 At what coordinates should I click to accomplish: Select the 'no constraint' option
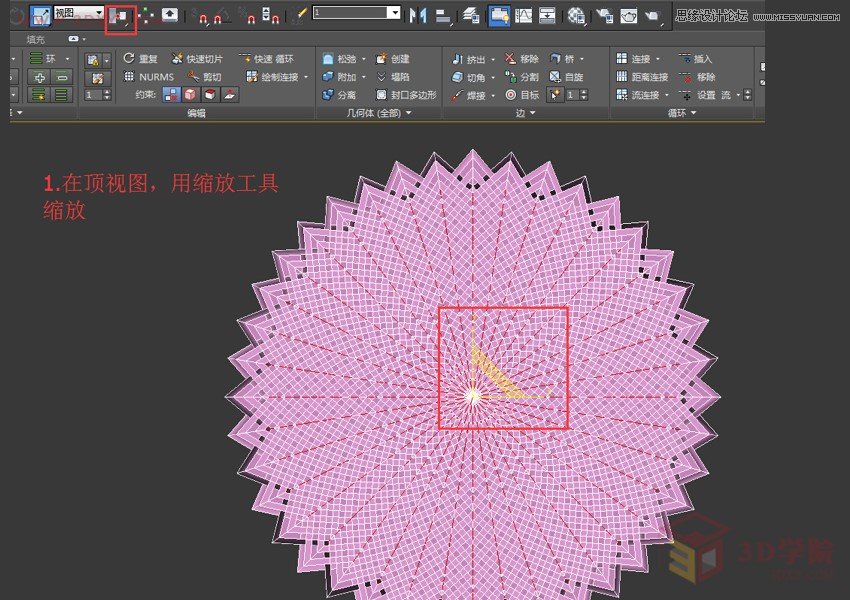(171, 95)
